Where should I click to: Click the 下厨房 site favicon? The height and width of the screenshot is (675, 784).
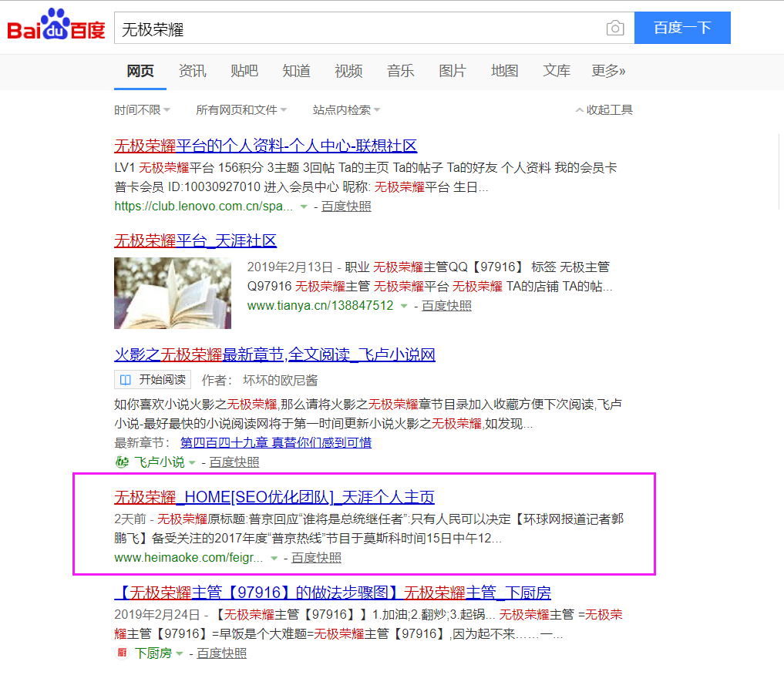click(122, 653)
